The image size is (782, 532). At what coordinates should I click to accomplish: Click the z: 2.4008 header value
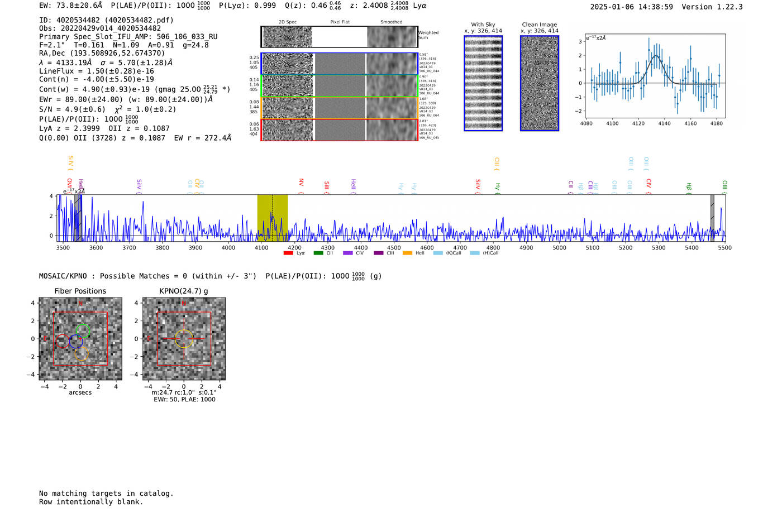[378, 6]
